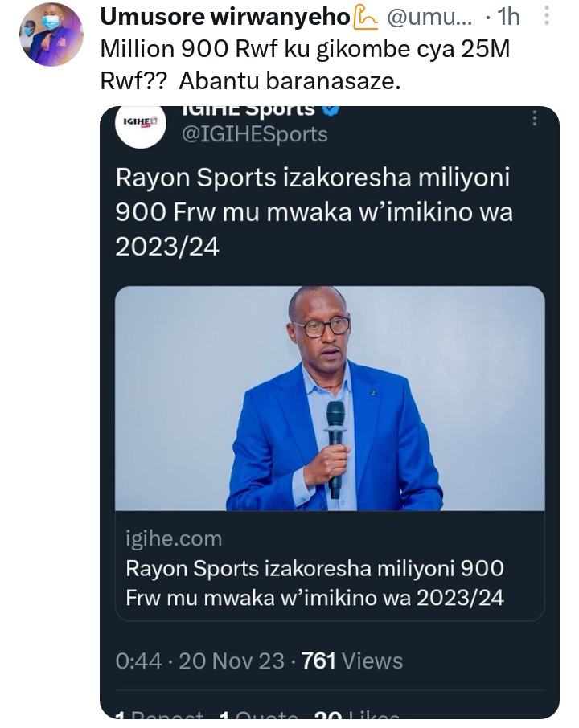Tap the truncated @umu... handle
The image size is (579, 728).
(x=425, y=17)
